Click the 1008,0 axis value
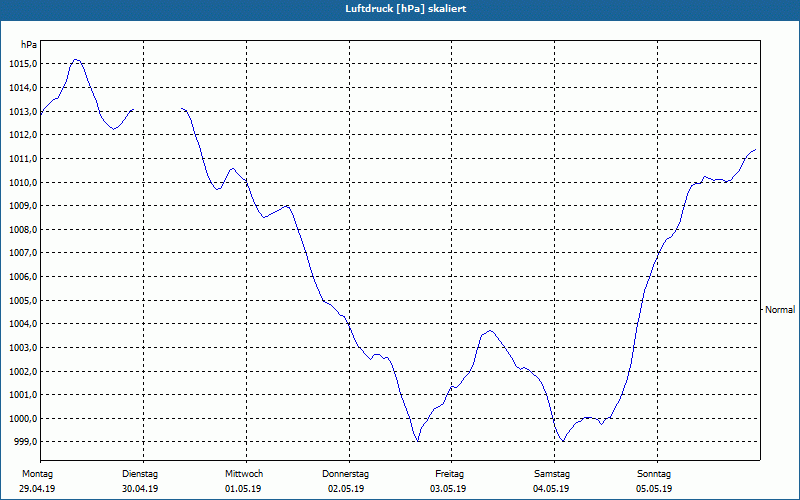800x500 pixels. [23, 230]
